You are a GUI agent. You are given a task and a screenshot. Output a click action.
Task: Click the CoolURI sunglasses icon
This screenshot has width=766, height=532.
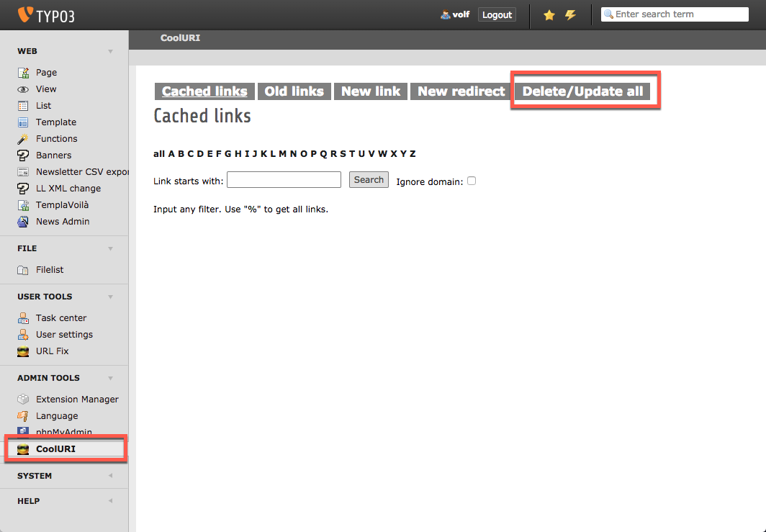click(x=23, y=449)
